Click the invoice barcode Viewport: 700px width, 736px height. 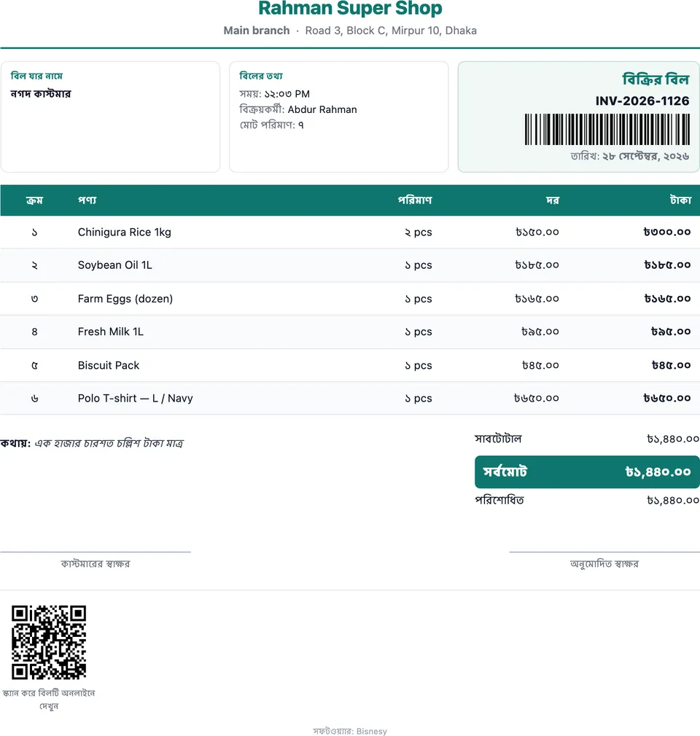607,129
